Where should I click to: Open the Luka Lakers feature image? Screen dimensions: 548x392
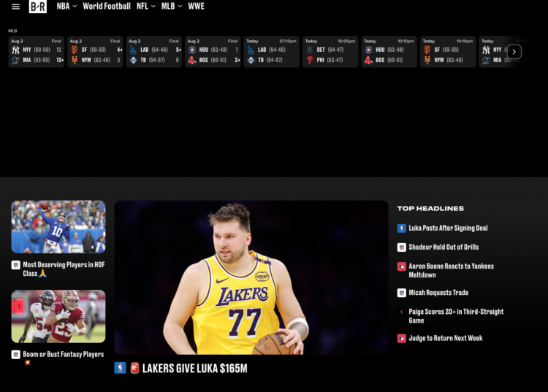click(x=251, y=277)
